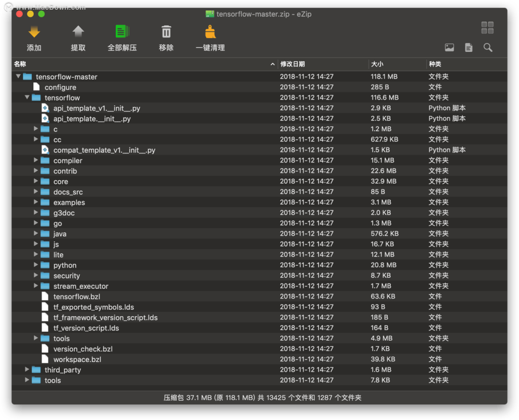The height and width of the screenshot is (420, 519).
Task: Open the search magnifier icon
Action: pos(487,48)
